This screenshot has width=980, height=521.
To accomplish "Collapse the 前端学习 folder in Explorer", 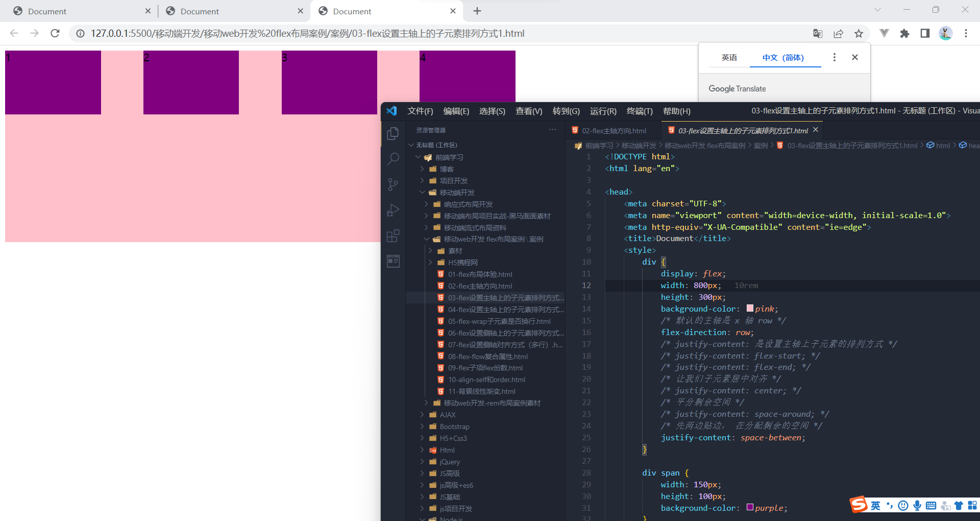I will coord(418,157).
